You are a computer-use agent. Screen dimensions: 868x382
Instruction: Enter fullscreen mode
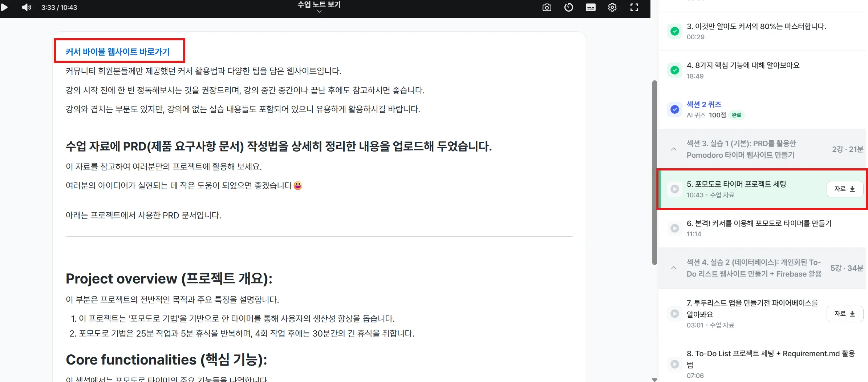(x=634, y=7)
